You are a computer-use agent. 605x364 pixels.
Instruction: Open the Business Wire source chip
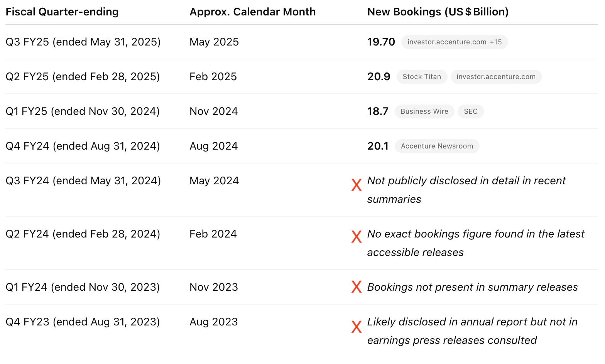424,111
